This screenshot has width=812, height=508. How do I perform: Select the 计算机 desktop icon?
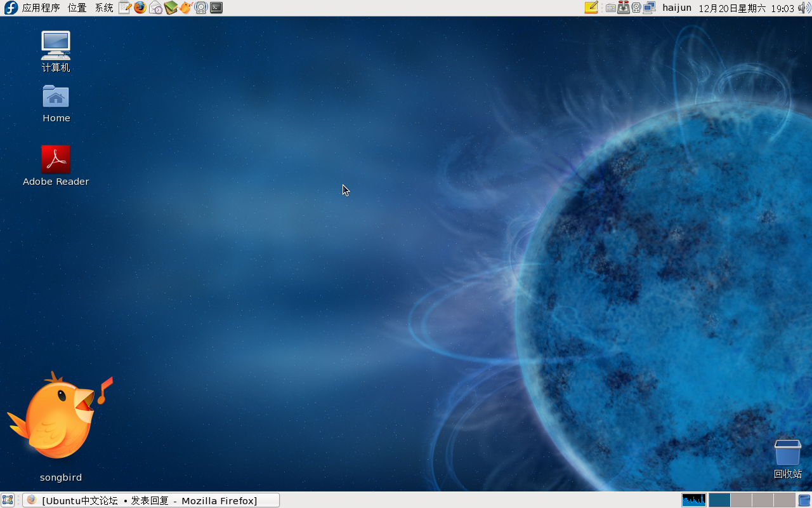56,51
